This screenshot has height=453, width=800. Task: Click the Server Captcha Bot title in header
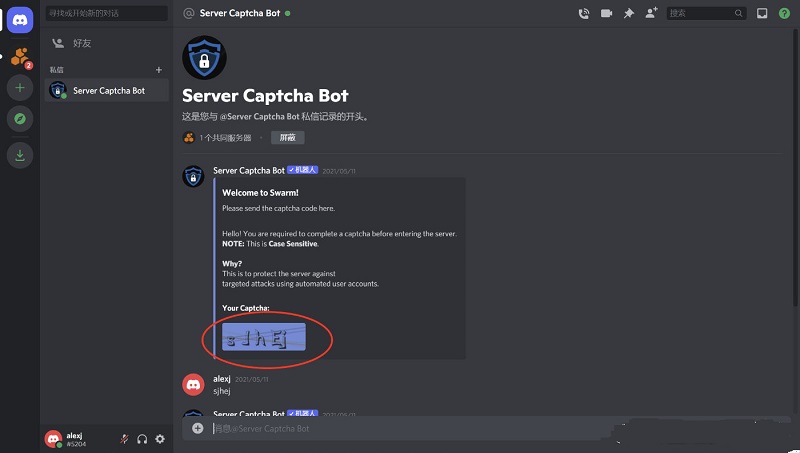tap(240, 13)
